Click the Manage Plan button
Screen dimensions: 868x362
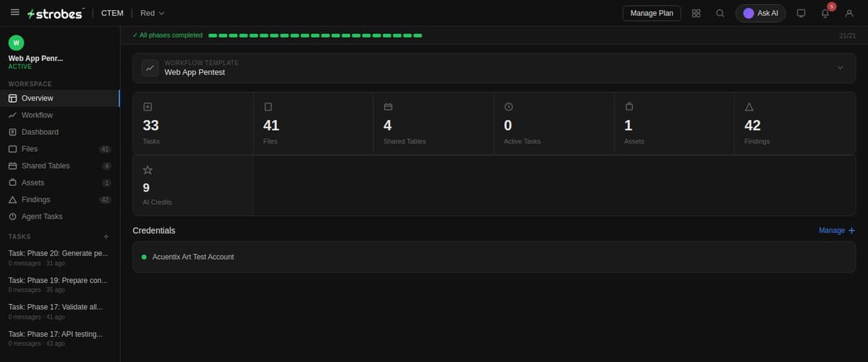(x=652, y=13)
